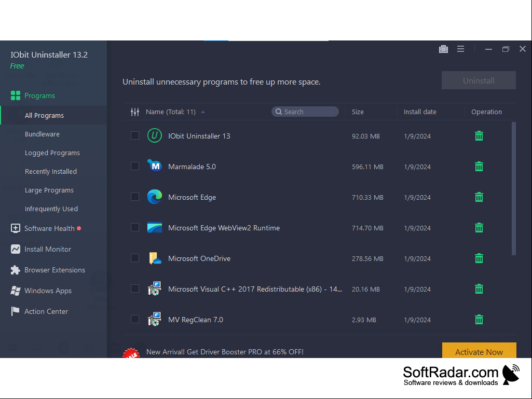532x399 pixels.
Task: Click the Uninstall button
Action: 479,80
